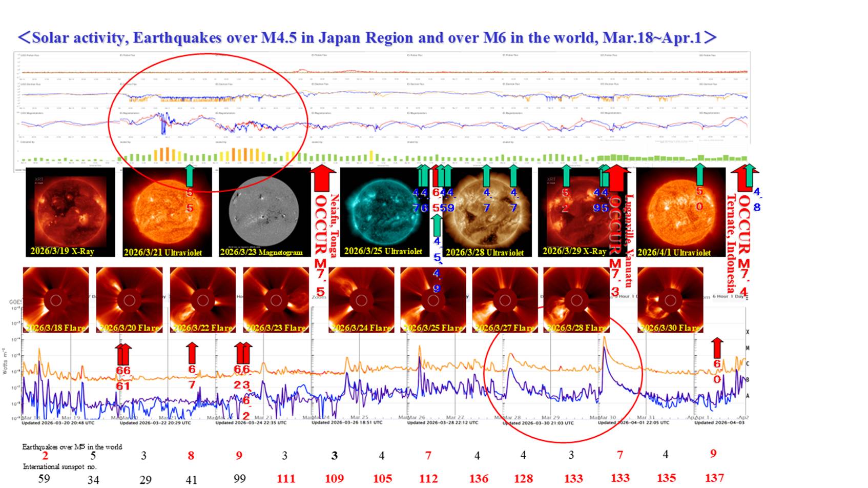
Task: Open the 2026/3/19 X-Ray sun image
Action: pyautogui.click(x=70, y=212)
